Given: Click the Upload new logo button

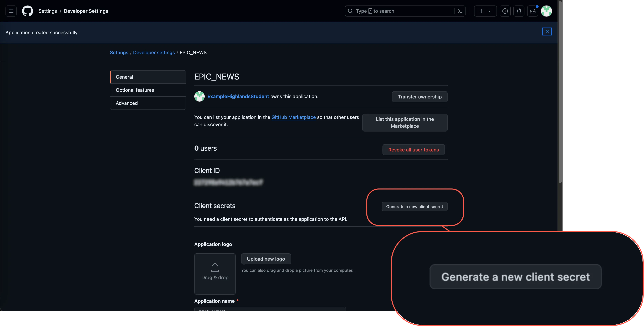Looking at the screenshot, I should [x=266, y=259].
